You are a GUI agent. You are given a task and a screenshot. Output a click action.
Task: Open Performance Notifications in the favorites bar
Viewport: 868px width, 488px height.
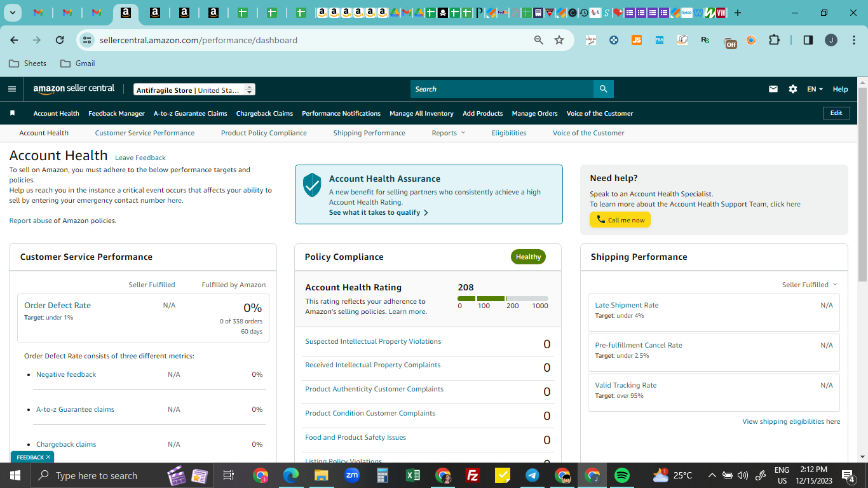point(341,113)
